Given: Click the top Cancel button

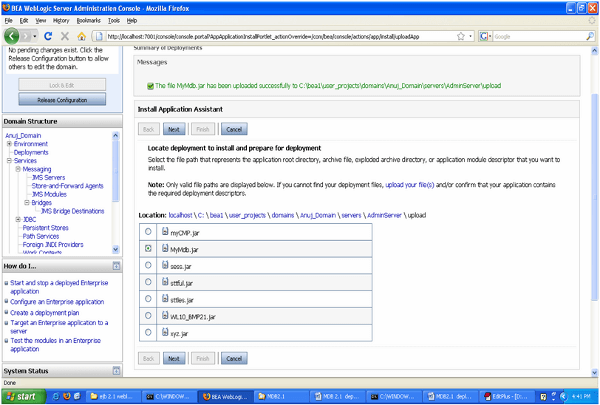Looking at the screenshot, I should tap(234, 129).
